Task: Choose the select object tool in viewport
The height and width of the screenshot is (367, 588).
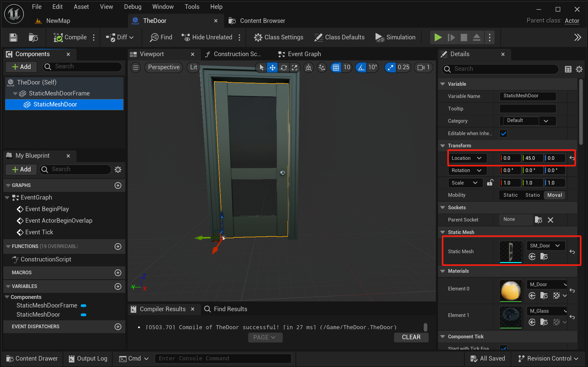Action: coord(262,67)
